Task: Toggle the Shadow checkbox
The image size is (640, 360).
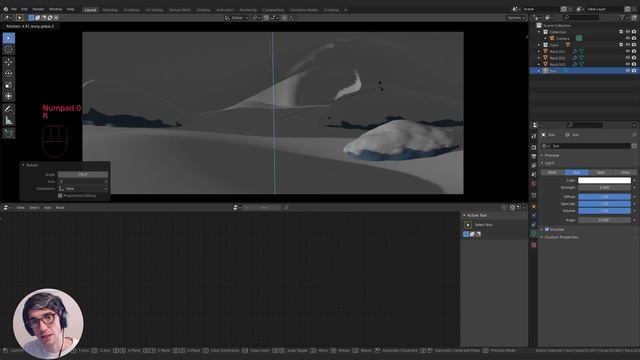Action: [x=547, y=229]
